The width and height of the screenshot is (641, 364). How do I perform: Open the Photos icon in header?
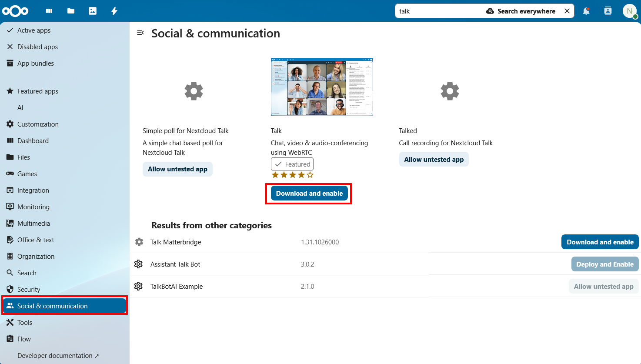[93, 11]
